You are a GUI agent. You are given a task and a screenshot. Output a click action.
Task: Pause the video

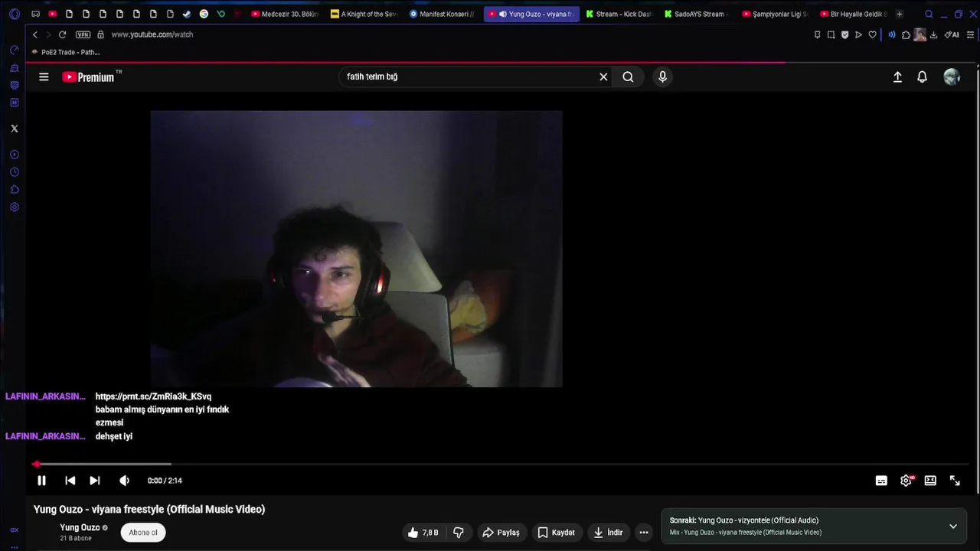pyautogui.click(x=42, y=481)
